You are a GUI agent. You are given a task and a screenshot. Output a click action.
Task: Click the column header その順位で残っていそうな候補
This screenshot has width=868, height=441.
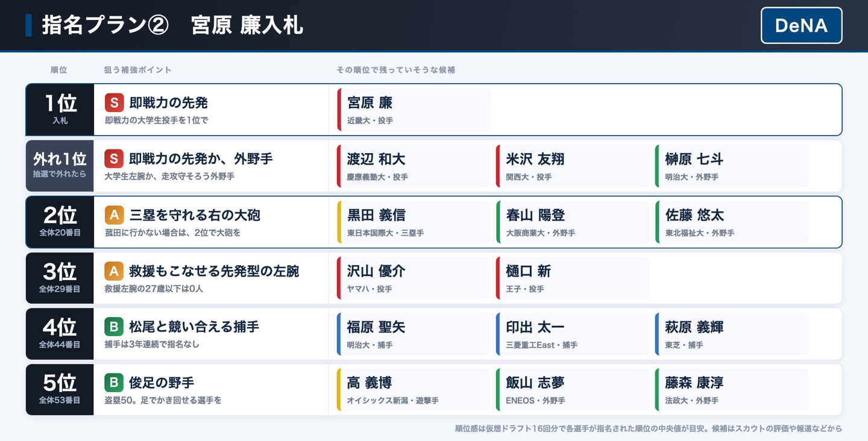[x=396, y=70]
